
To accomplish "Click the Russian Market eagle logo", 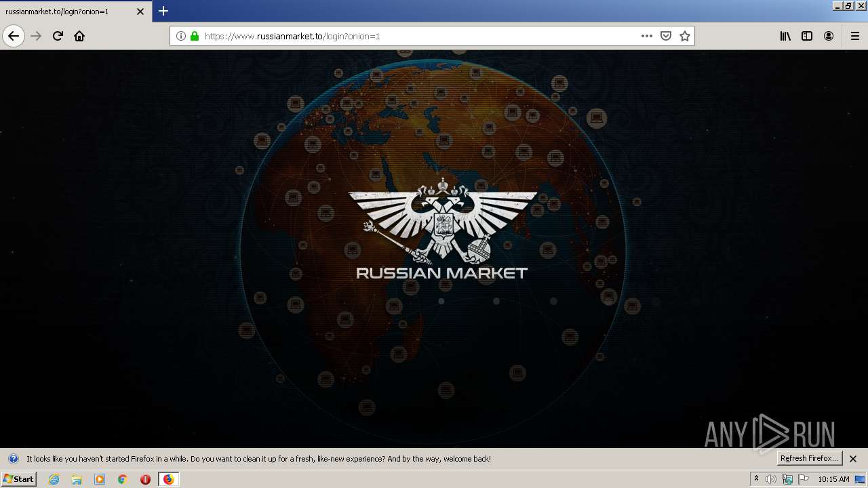I will click(442, 220).
